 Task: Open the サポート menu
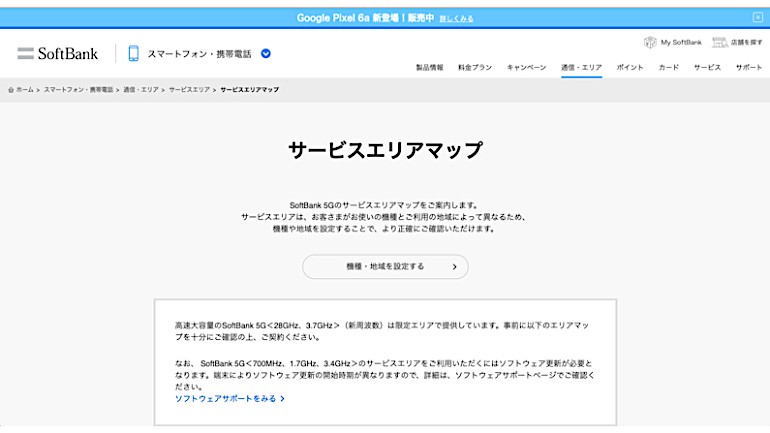click(x=748, y=67)
